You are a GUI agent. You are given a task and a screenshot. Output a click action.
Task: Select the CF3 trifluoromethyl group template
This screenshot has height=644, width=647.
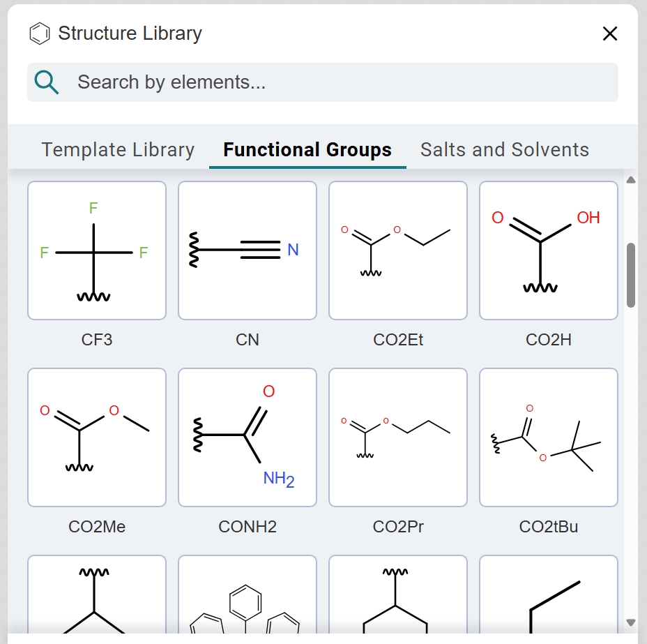click(x=97, y=250)
